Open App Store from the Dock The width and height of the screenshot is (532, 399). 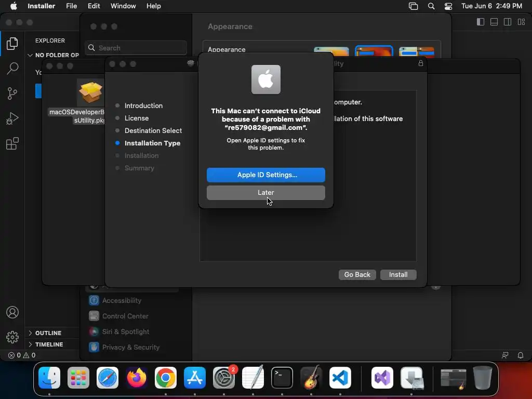pos(195,378)
